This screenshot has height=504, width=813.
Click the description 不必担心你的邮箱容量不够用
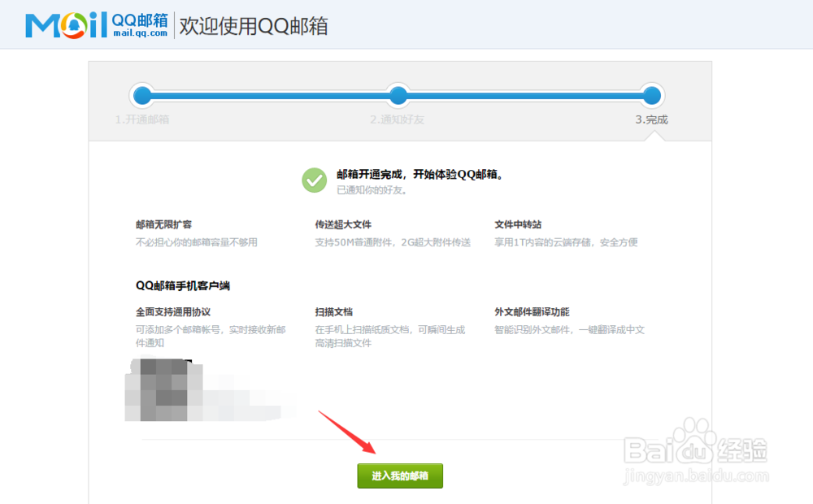[197, 242]
